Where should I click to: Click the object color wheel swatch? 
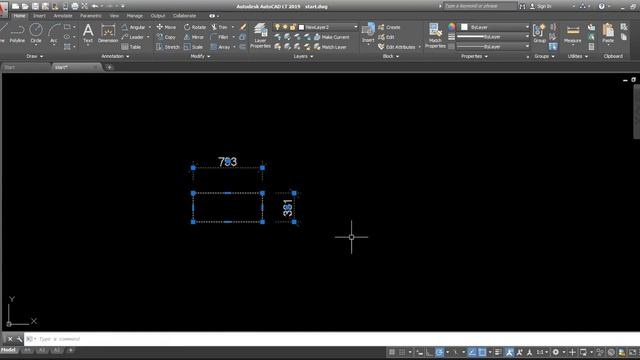tap(451, 27)
